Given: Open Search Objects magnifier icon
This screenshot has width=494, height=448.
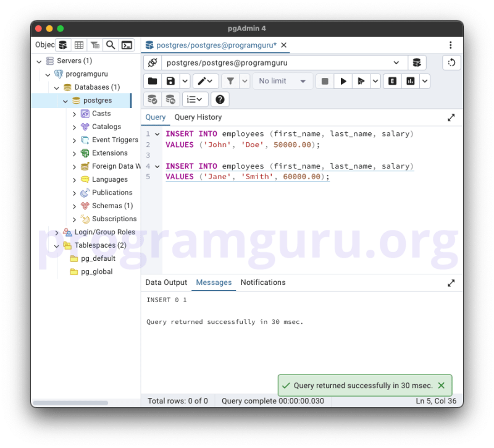Looking at the screenshot, I should click(111, 45).
